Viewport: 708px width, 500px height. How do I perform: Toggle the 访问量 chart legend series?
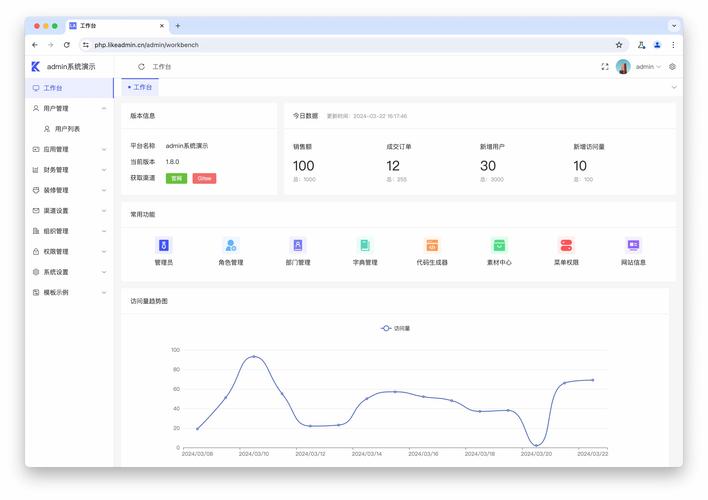pyautogui.click(x=395, y=328)
